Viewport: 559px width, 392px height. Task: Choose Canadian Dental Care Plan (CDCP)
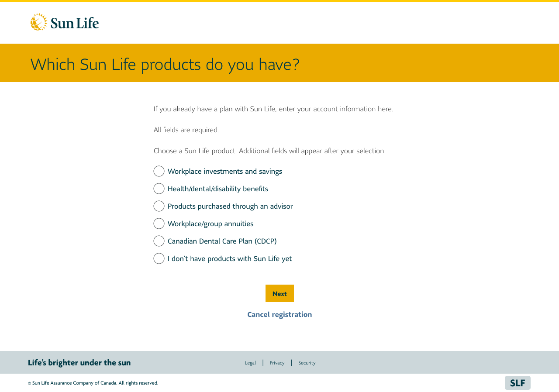click(159, 241)
